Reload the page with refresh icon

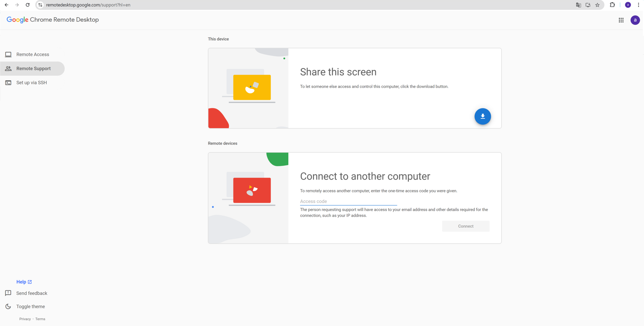point(28,5)
